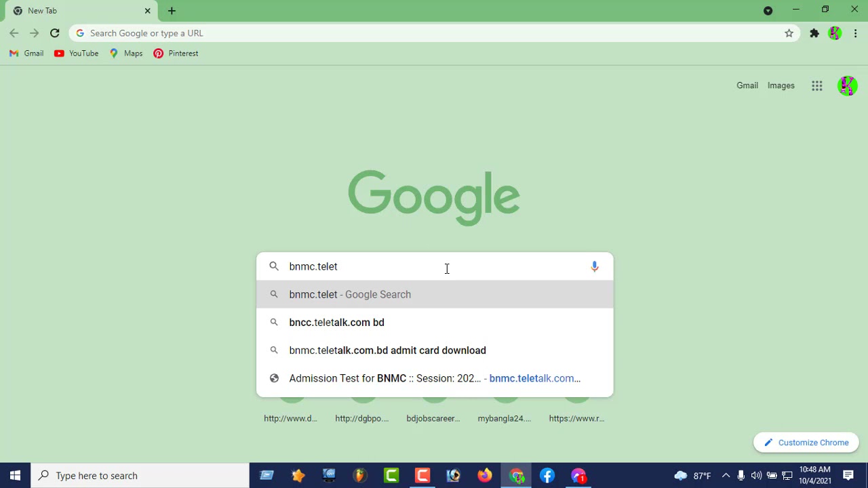Click the forward navigation arrow
Viewport: 868px width, 488px height.
tap(34, 33)
